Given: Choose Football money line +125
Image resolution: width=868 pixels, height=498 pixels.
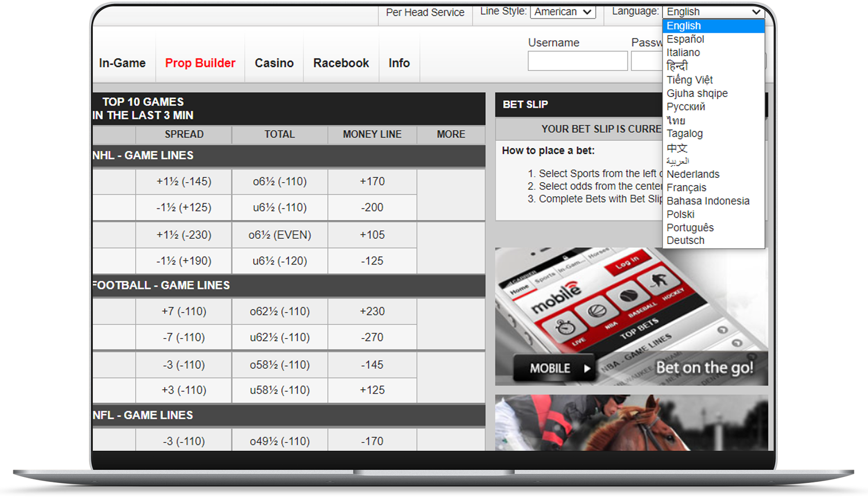Looking at the screenshot, I should point(372,390).
